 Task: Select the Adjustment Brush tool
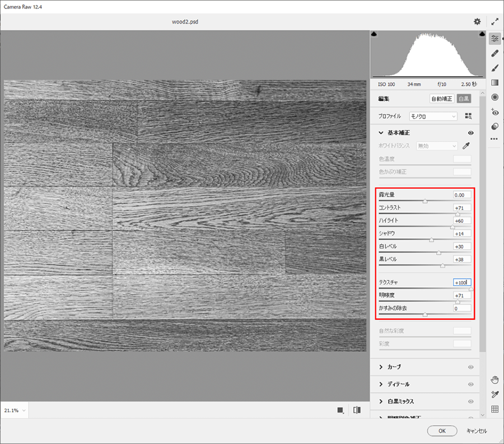(x=494, y=68)
